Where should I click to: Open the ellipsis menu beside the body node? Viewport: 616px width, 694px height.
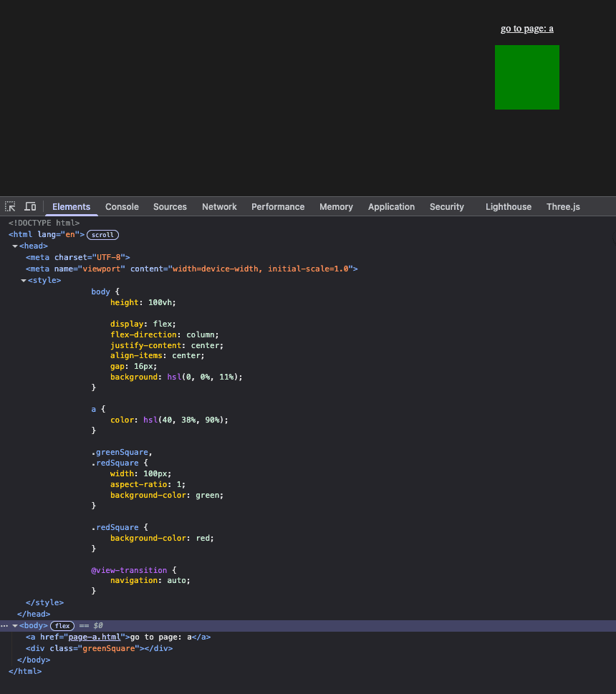click(4, 626)
